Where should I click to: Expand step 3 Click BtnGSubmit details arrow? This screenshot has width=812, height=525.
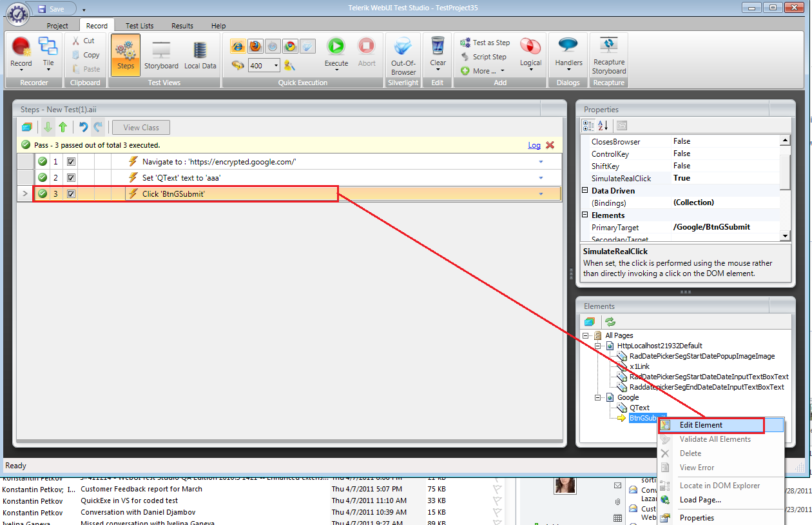click(541, 194)
